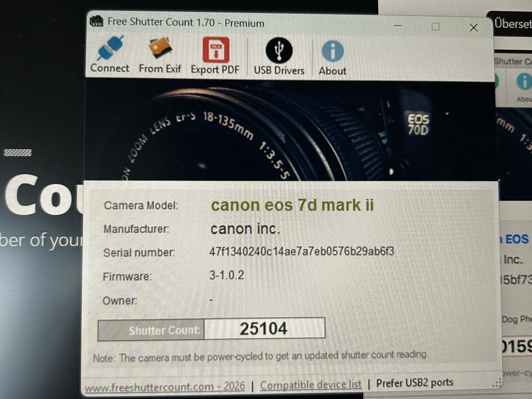532x399 pixels.
Task: Click the Manufacturer label
Action: point(137,229)
